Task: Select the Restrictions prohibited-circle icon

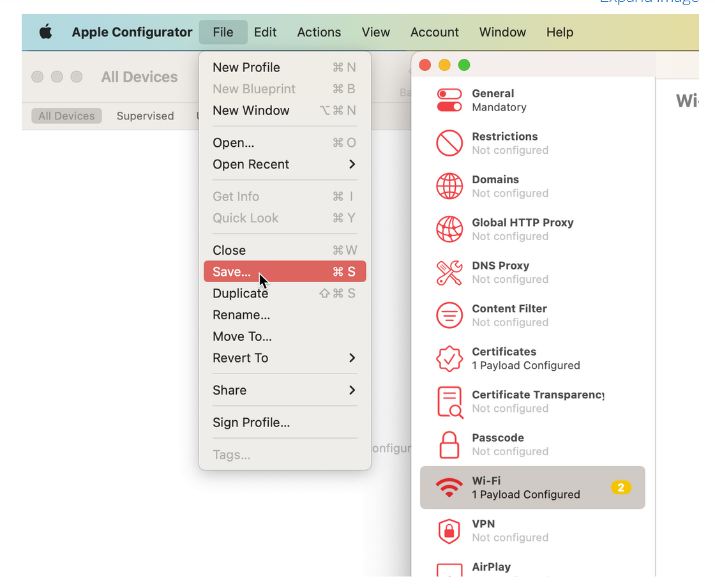Action: 449,143
